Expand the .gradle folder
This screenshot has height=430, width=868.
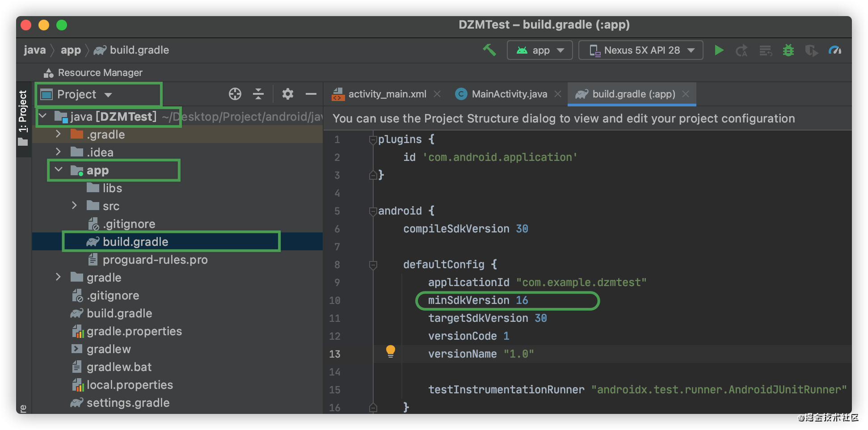point(58,134)
